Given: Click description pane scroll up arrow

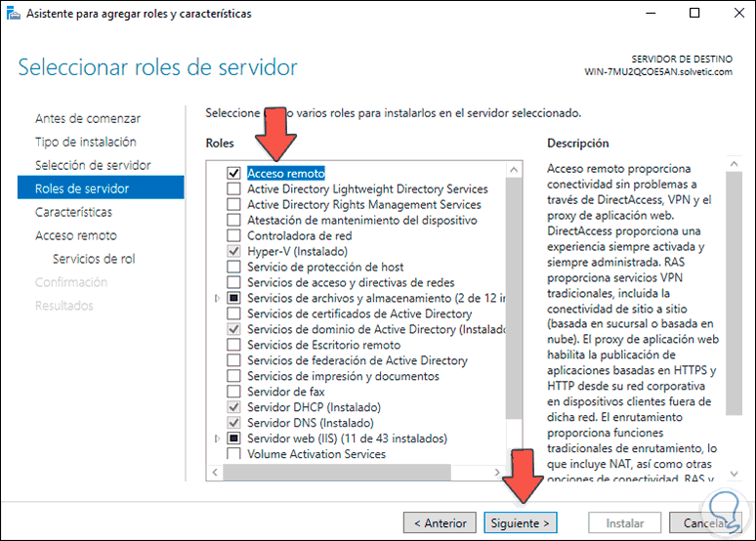Looking at the screenshot, I should pyautogui.click(x=734, y=164).
